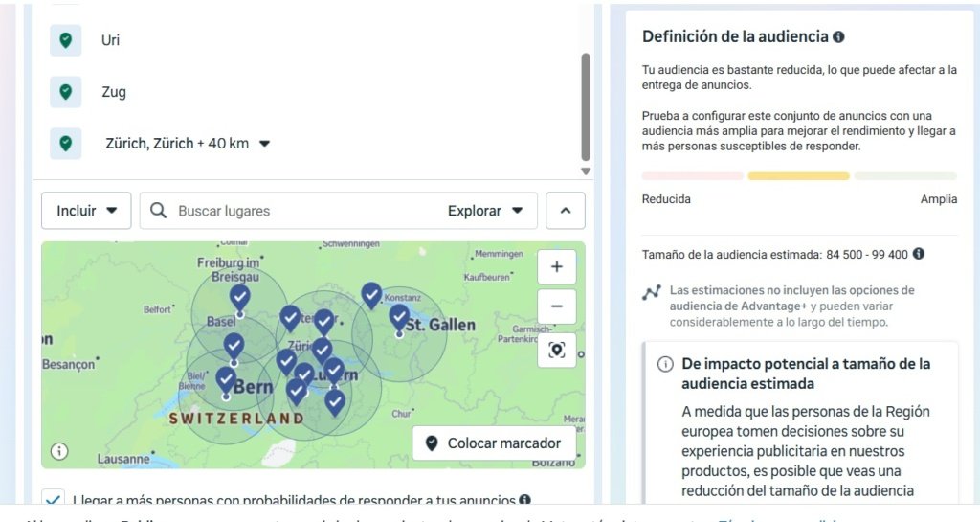Select the map marker south of Basel
980x522 pixels.
pos(234,347)
